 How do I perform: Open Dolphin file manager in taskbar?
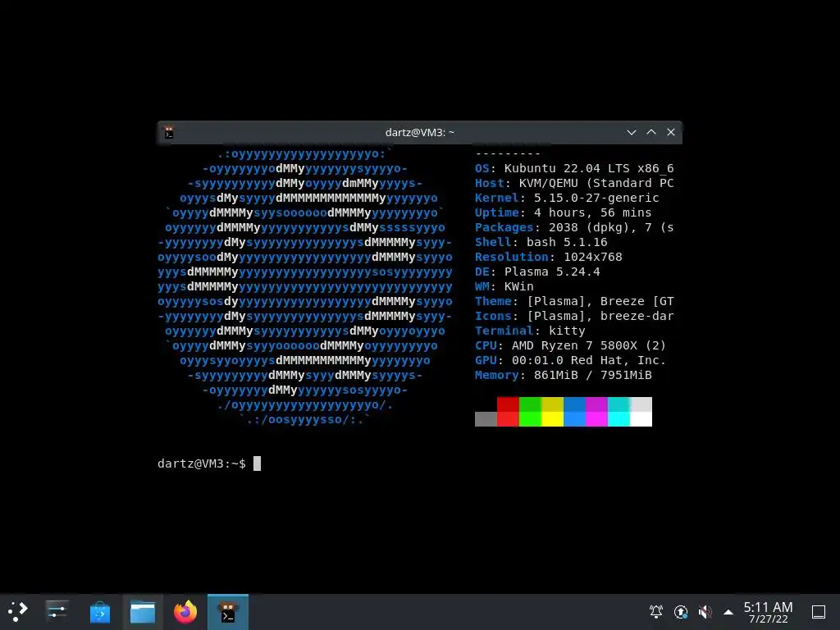143,612
